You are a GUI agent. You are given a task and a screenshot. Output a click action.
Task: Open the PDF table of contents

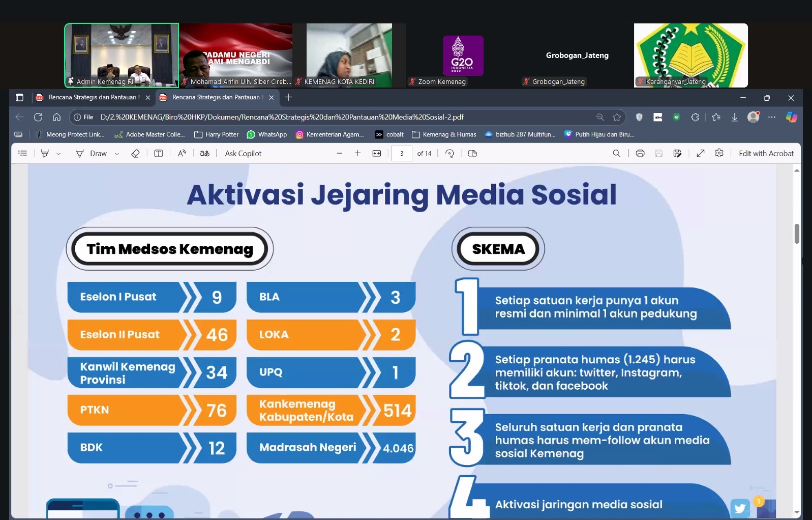coord(22,153)
